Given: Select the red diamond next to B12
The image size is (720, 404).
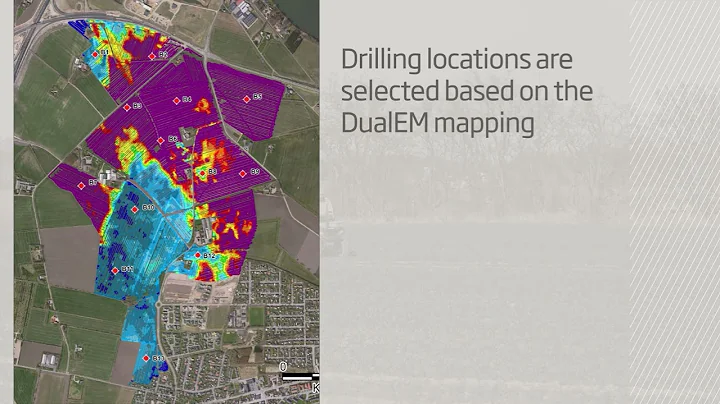Looking at the screenshot, I should coord(198,255).
